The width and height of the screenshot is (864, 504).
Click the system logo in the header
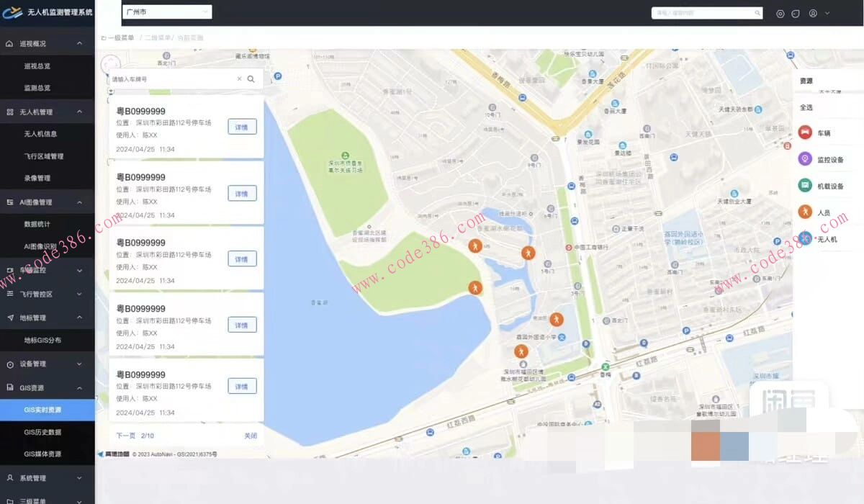click(x=13, y=12)
